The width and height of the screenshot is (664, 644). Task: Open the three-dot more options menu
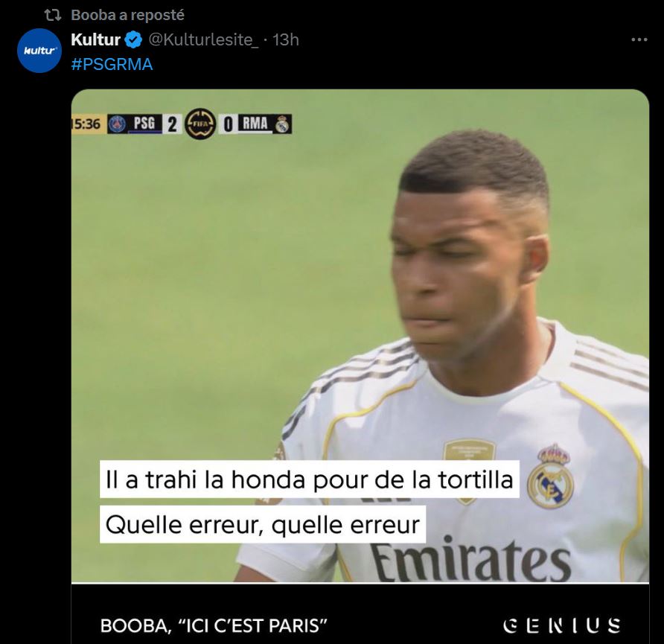(x=639, y=39)
